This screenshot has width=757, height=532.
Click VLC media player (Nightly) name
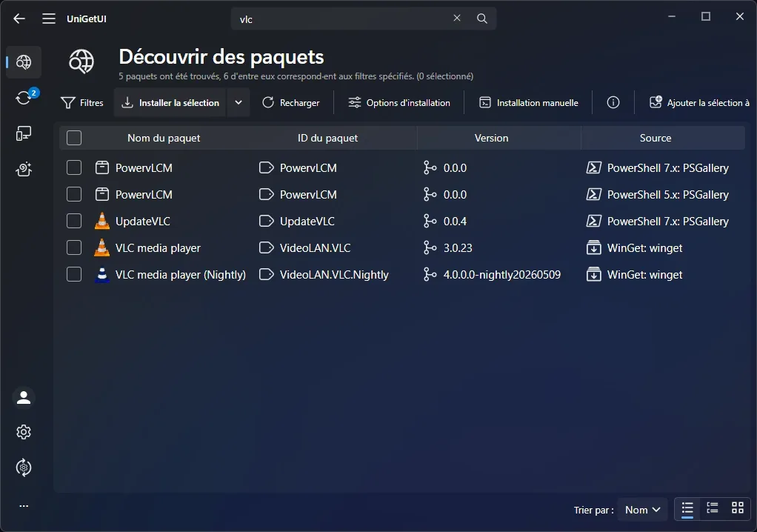[181, 274]
